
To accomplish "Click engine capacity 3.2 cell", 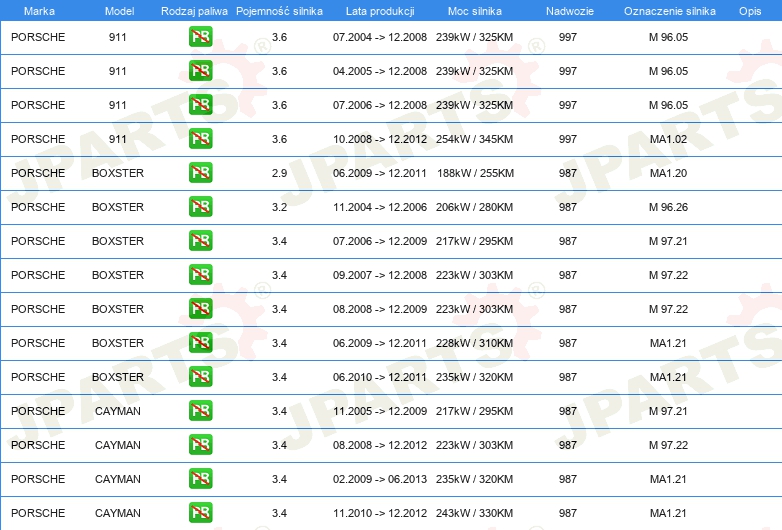I will point(279,207).
